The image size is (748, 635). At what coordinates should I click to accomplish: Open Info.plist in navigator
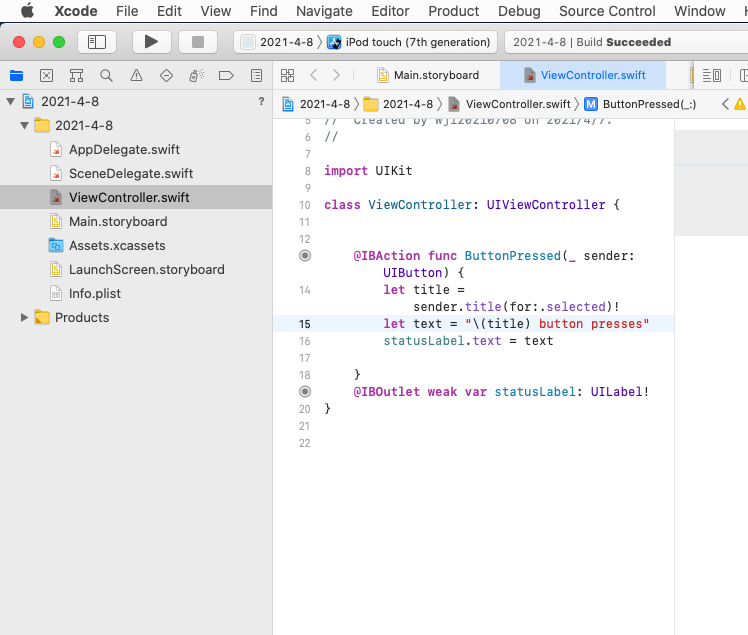[x=94, y=293]
